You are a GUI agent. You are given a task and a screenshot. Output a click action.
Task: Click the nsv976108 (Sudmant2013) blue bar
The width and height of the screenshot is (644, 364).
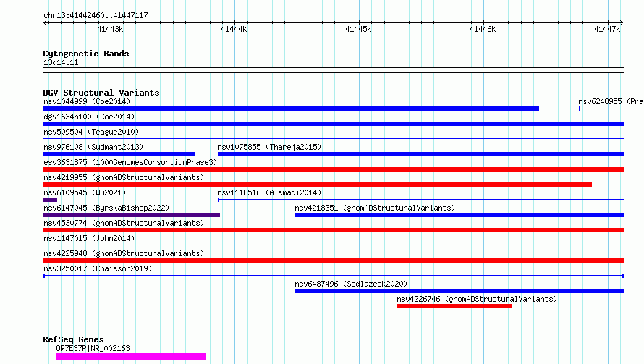[119, 154]
